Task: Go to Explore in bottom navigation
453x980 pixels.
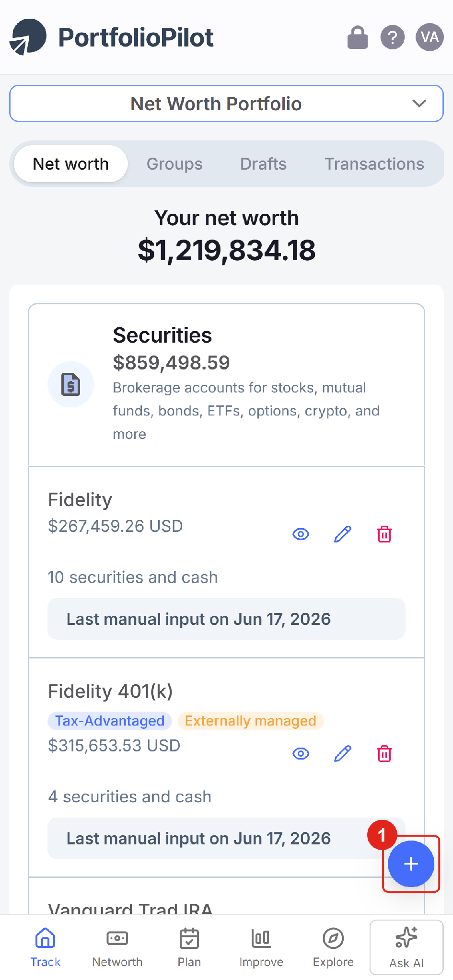Action: click(x=333, y=947)
